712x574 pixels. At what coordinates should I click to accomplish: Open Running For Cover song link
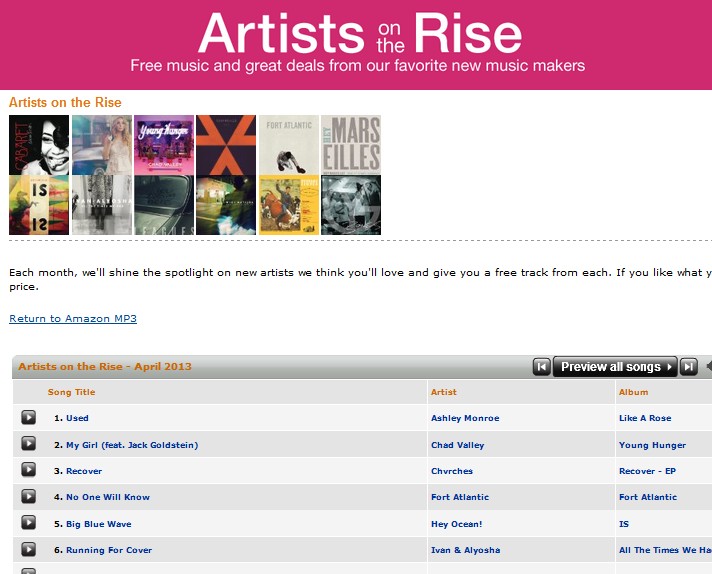coord(109,550)
